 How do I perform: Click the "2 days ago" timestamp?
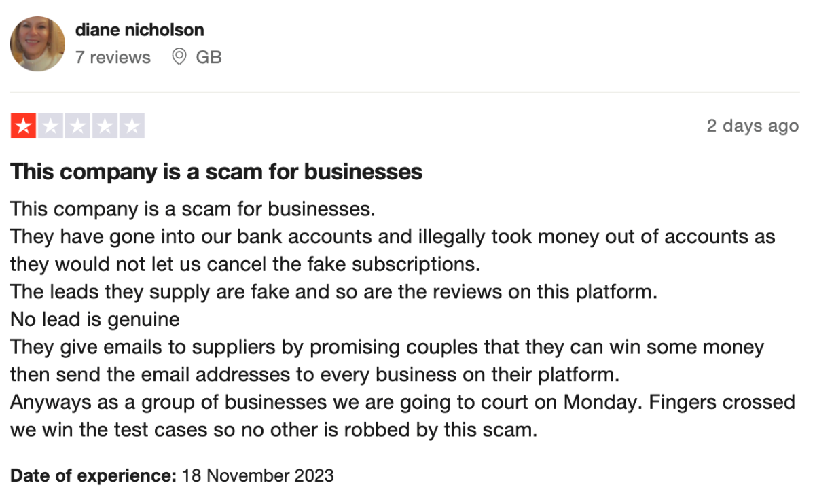tap(752, 126)
